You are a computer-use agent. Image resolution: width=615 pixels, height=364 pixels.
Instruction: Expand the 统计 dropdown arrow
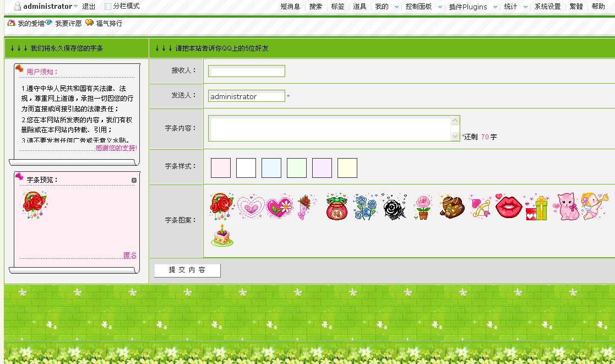(526, 7)
